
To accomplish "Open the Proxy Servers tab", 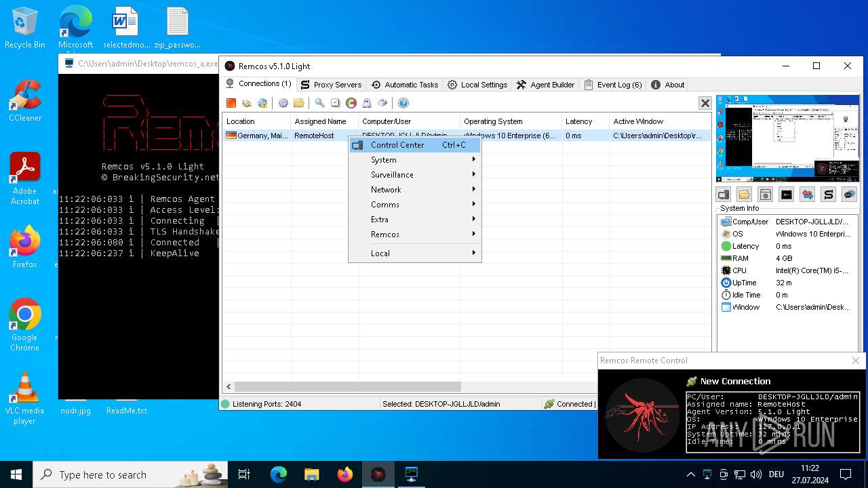I will pos(331,85).
